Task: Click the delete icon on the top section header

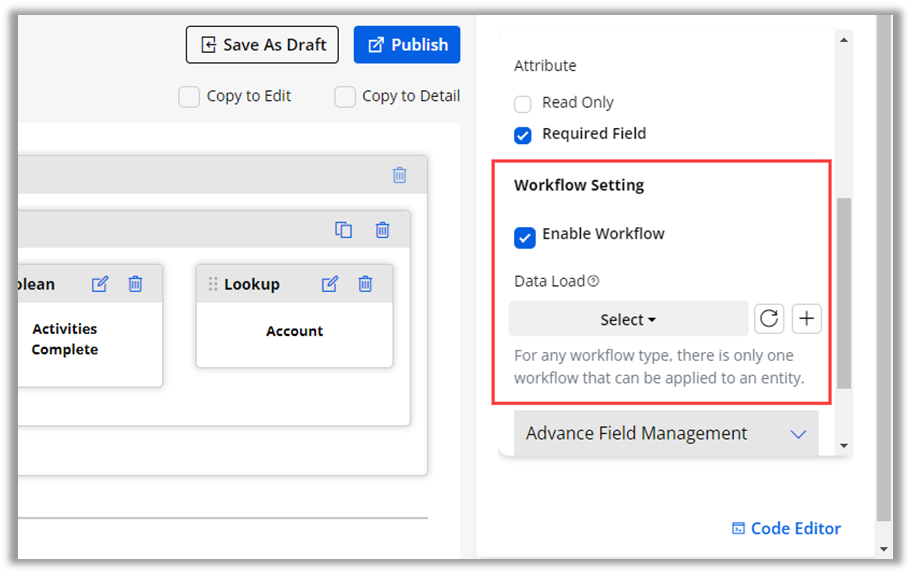Action: (399, 175)
